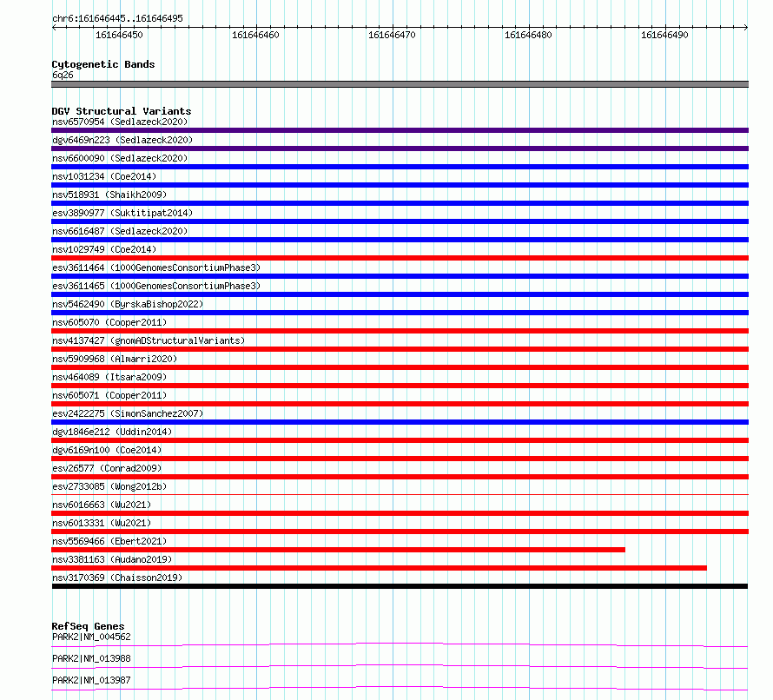Viewport: 773px width, 700px height.
Task: Open variant esv26577 (Conrad2009)
Action: tap(107, 468)
